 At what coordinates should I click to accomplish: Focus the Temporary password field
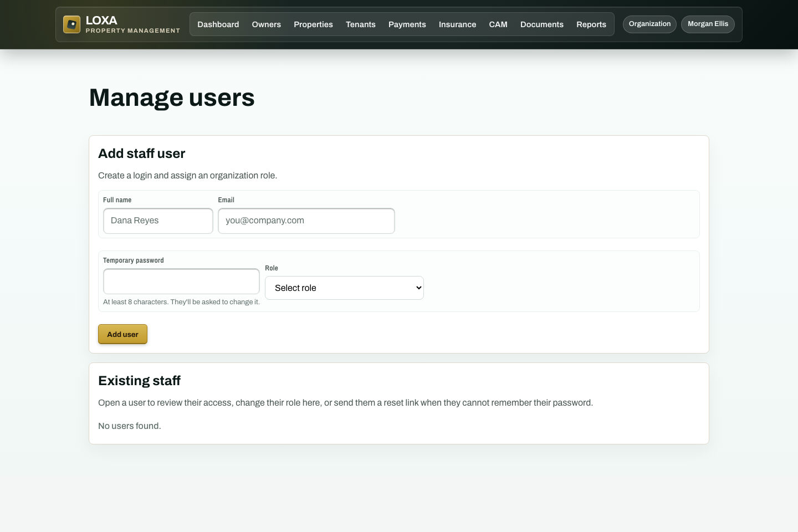181,282
